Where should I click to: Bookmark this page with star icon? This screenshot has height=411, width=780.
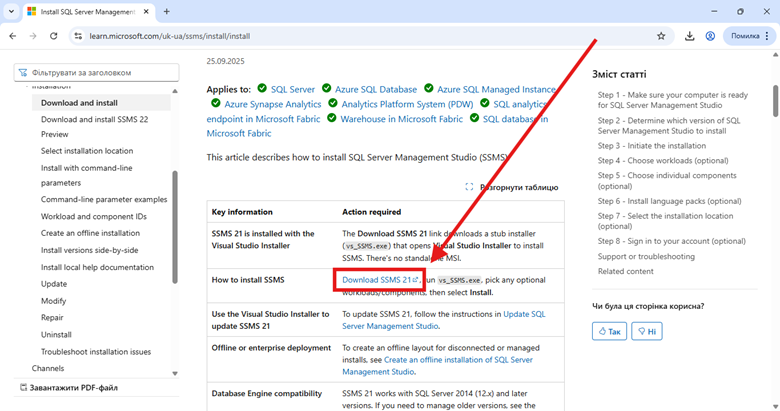661,36
